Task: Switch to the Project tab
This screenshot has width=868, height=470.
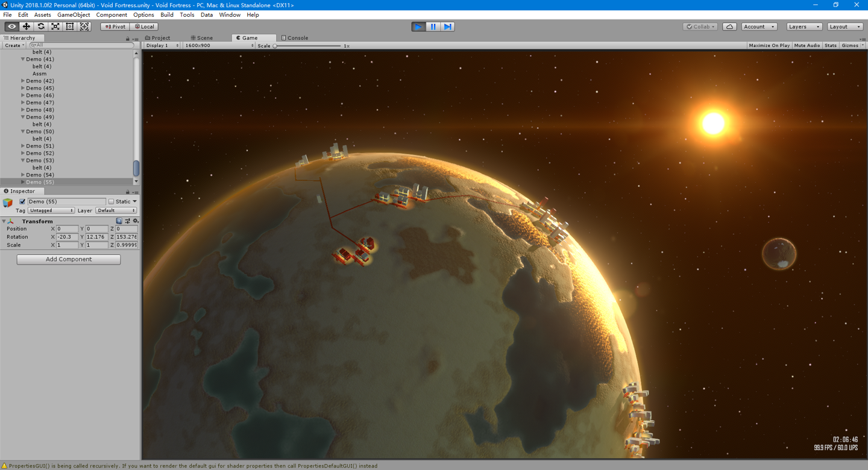Action: pos(158,38)
